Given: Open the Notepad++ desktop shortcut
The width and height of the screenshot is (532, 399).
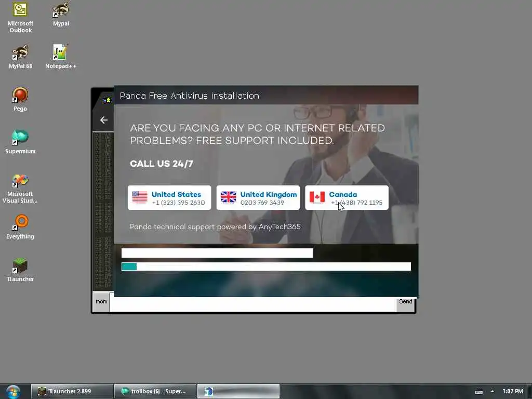Looking at the screenshot, I should pyautogui.click(x=61, y=57).
